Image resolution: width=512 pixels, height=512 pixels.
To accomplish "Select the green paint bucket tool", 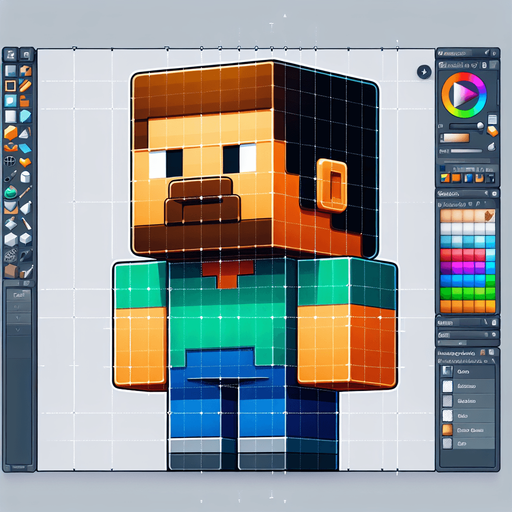I will click(x=10, y=192).
